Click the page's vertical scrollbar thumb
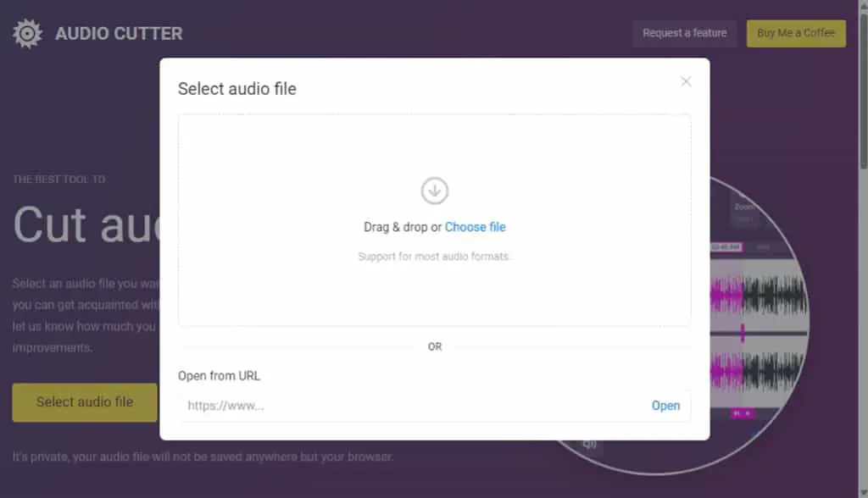Image resolution: width=868 pixels, height=498 pixels. pyautogui.click(x=863, y=91)
